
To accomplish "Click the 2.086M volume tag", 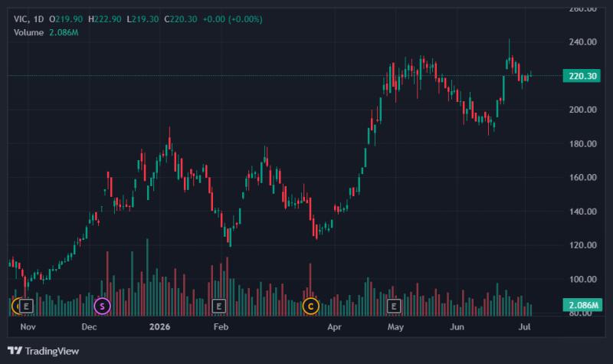I will click(582, 304).
